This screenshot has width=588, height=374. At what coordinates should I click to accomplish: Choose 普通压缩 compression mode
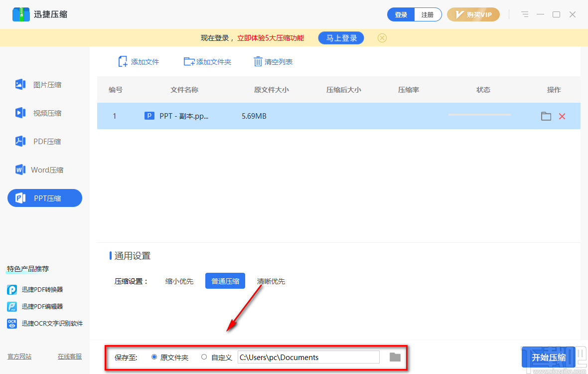225,281
